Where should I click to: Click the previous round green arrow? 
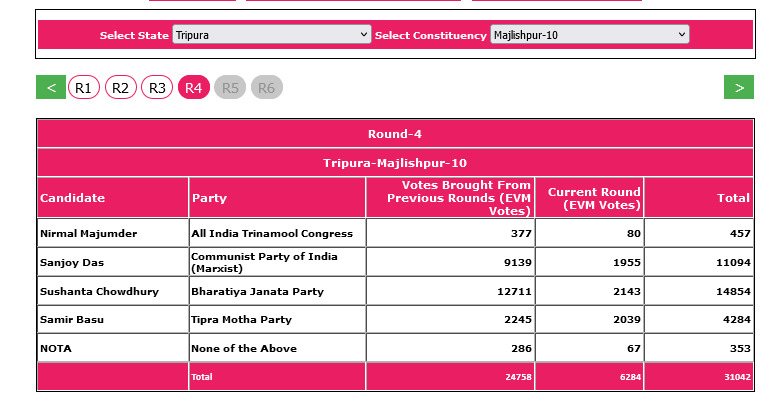tap(51, 88)
